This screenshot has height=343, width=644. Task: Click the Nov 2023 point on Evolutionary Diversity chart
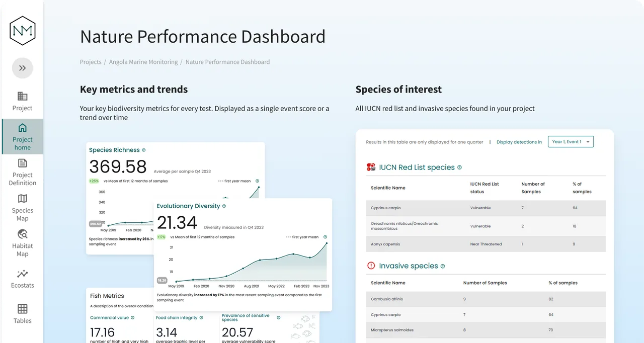click(327, 243)
